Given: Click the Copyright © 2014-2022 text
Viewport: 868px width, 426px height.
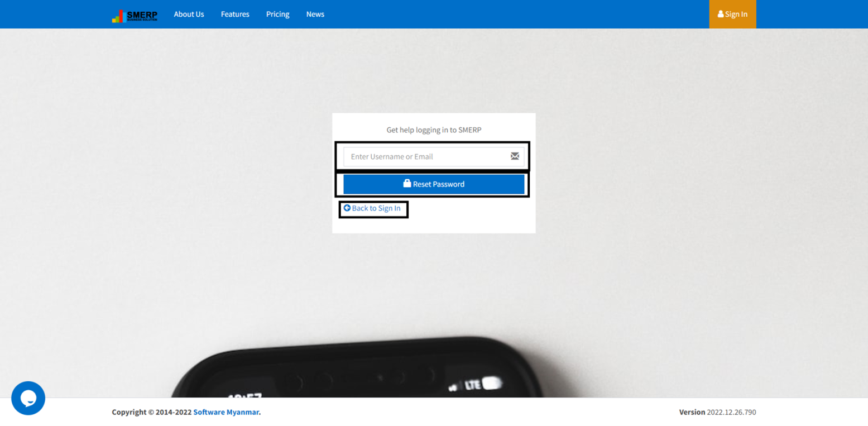Looking at the screenshot, I should point(151,412).
